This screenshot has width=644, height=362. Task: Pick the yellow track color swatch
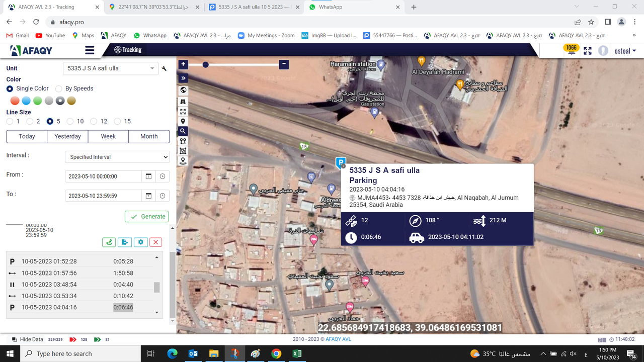[71, 101]
